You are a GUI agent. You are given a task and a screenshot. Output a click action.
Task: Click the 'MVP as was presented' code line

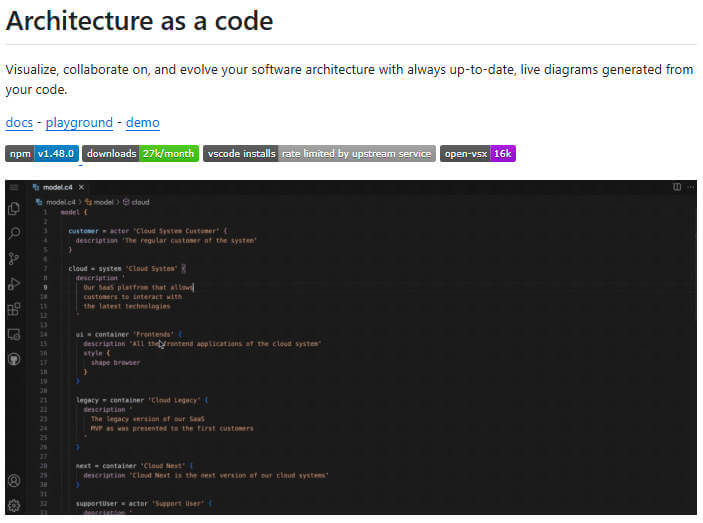pyautogui.click(x=172, y=428)
